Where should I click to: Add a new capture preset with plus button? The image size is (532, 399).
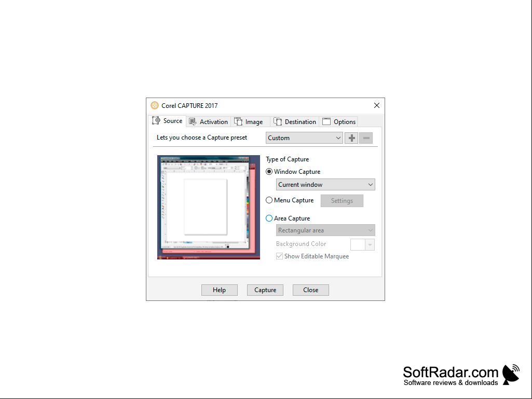click(351, 137)
